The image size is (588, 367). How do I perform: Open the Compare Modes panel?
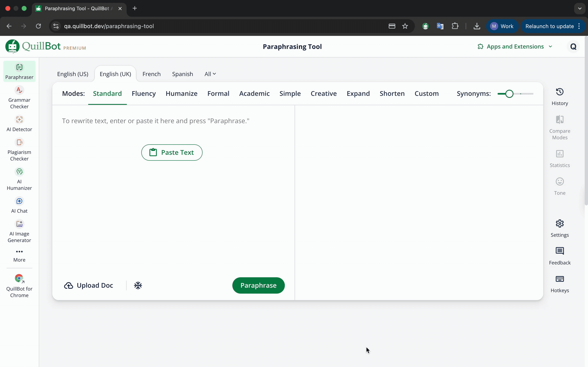pyautogui.click(x=560, y=127)
